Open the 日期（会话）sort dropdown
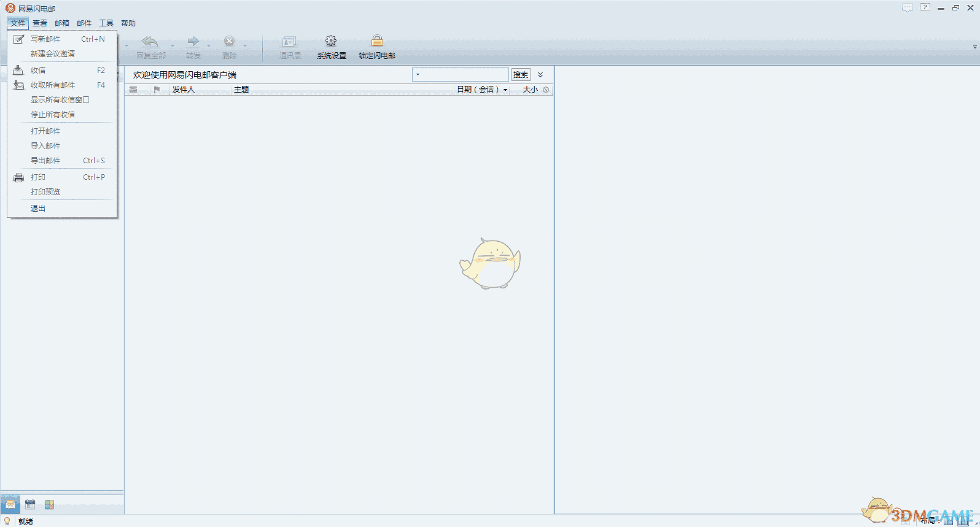The width and height of the screenshot is (980, 527). tap(505, 90)
